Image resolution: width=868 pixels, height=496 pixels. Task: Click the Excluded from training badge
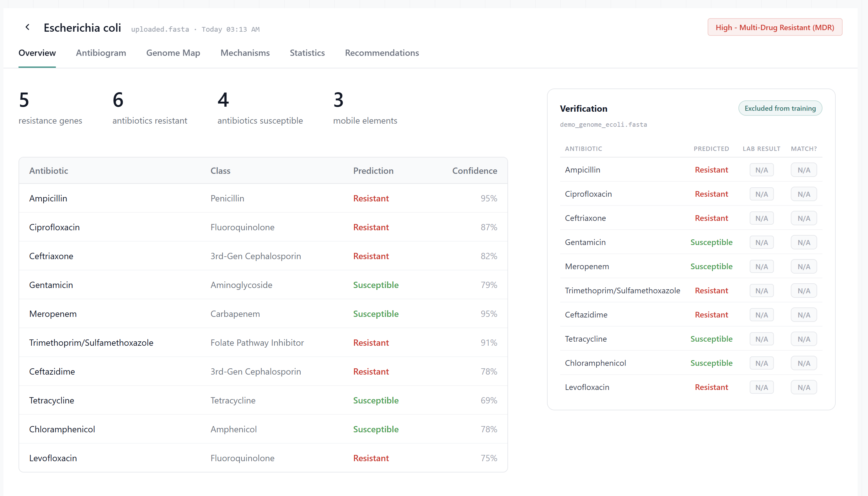(x=780, y=108)
